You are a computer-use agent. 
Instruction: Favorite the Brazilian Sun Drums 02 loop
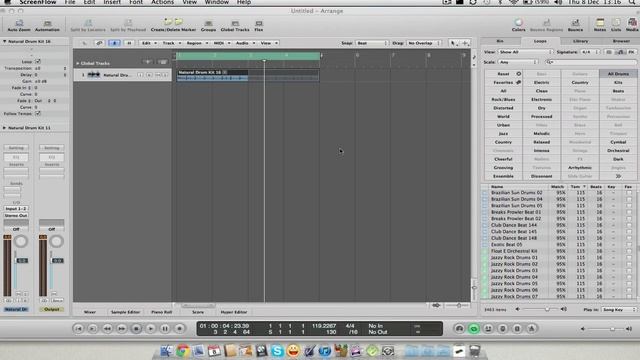pyautogui.click(x=629, y=193)
